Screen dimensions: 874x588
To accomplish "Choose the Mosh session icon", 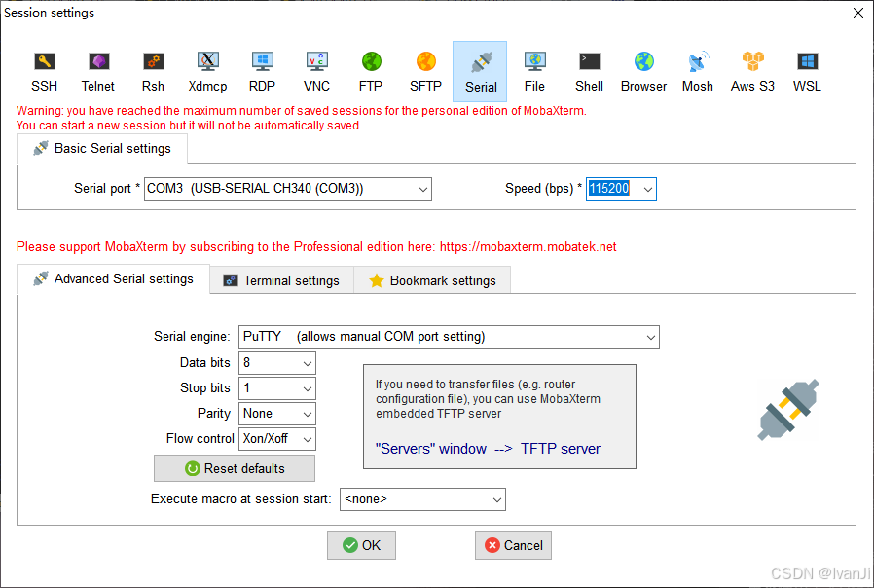I will pyautogui.click(x=698, y=72).
